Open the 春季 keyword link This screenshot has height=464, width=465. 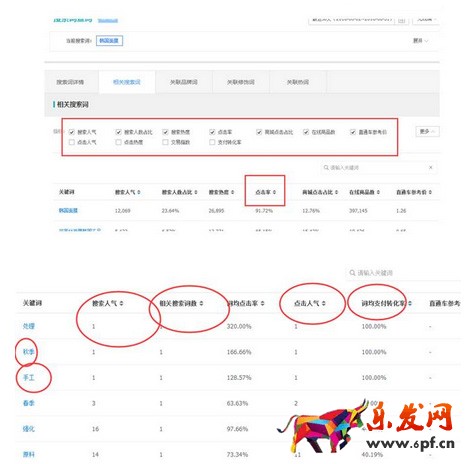29,403
